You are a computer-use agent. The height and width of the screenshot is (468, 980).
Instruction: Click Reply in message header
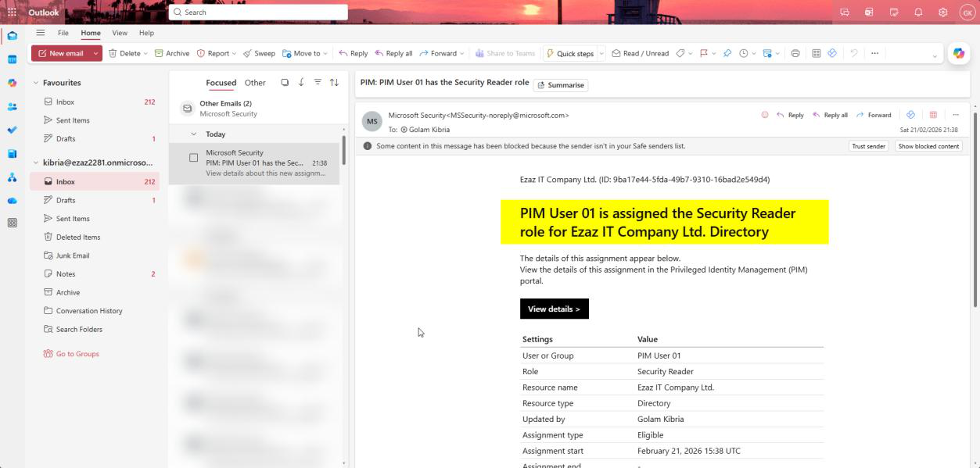[x=790, y=115]
